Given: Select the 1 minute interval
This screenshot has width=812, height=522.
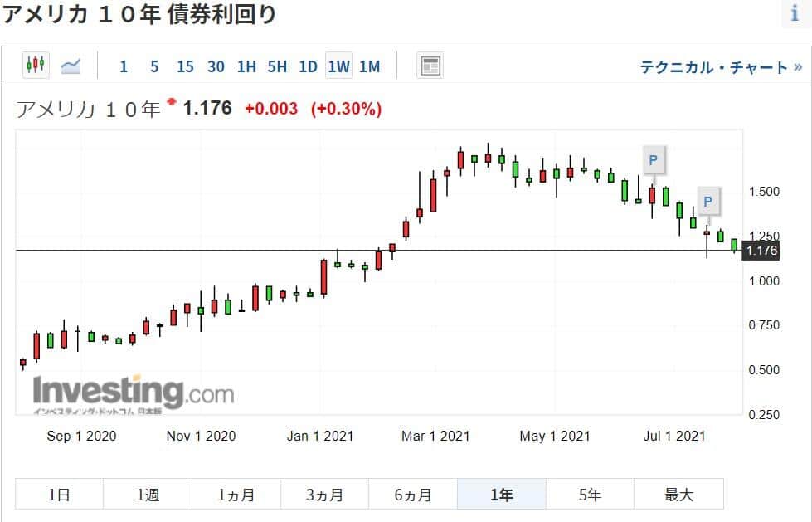Looking at the screenshot, I should 124,66.
